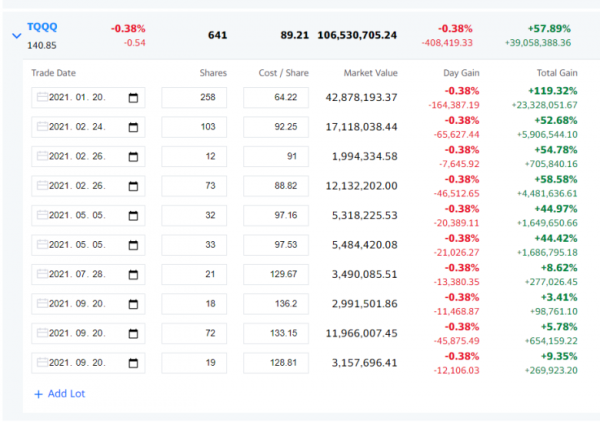Edit the Shares field showing 21
Image resolution: width=600 pixels, height=422 pixels.
(194, 274)
